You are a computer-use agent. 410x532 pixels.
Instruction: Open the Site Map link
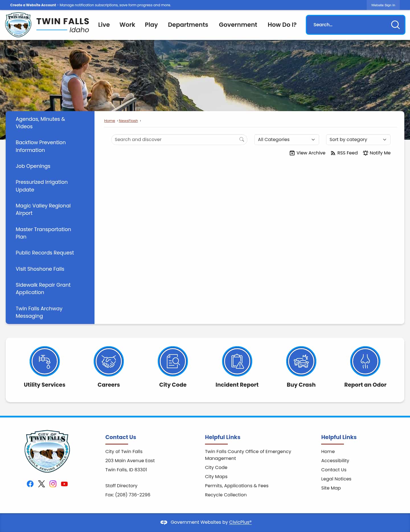click(331, 488)
